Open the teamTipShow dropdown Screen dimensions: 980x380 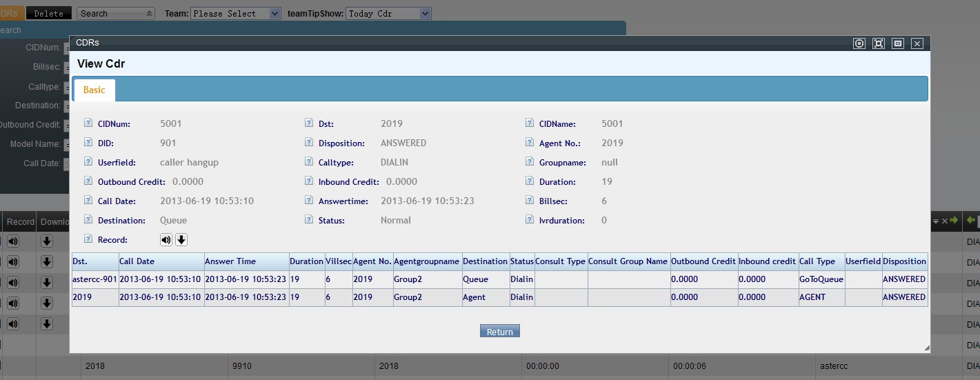click(x=388, y=13)
